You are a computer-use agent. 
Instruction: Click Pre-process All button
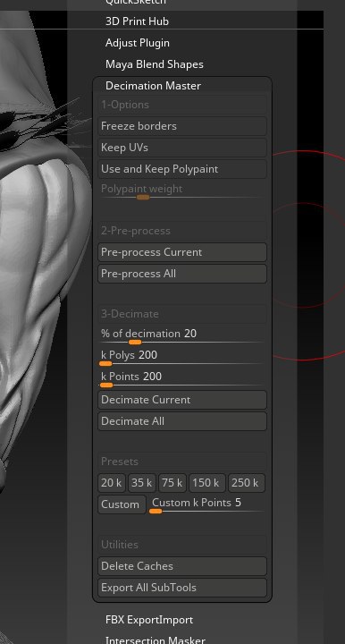point(182,274)
